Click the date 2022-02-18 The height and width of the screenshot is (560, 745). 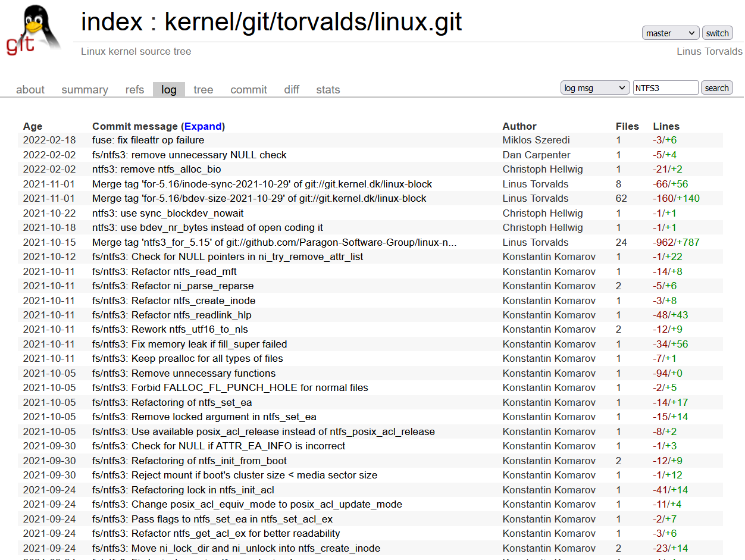click(x=49, y=140)
